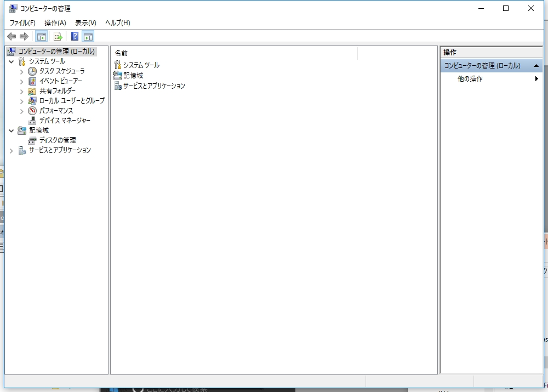
Task: Click the Export List toolbar icon
Action: point(58,37)
